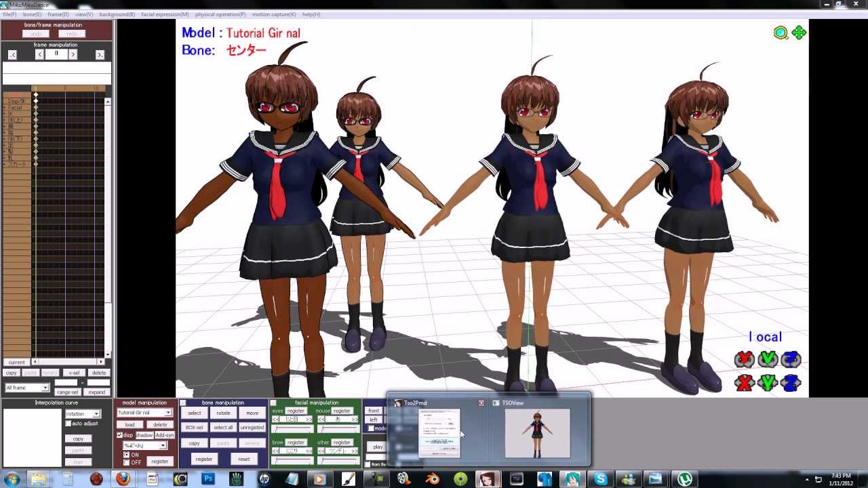
Task: Click the Hatsune Miku MMD taskbar icon
Action: [x=572, y=479]
